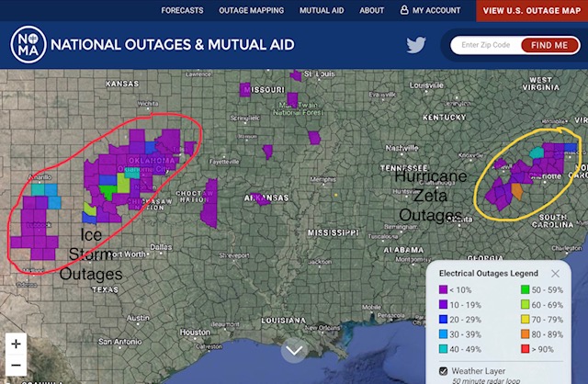Click the < 10% legend color swatch
This screenshot has height=384, width=588.
click(x=443, y=289)
